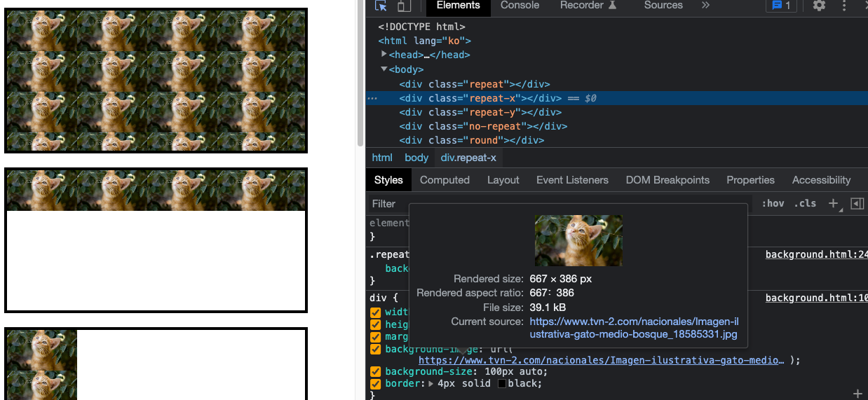868x400 pixels.
Task: Select the div class="no-repeat" node
Action: pyautogui.click(x=483, y=126)
